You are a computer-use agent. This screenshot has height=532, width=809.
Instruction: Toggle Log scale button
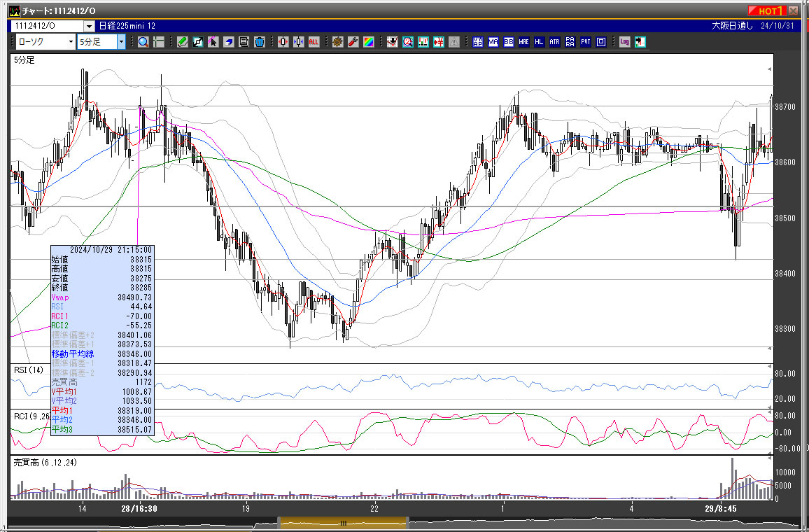point(624,42)
